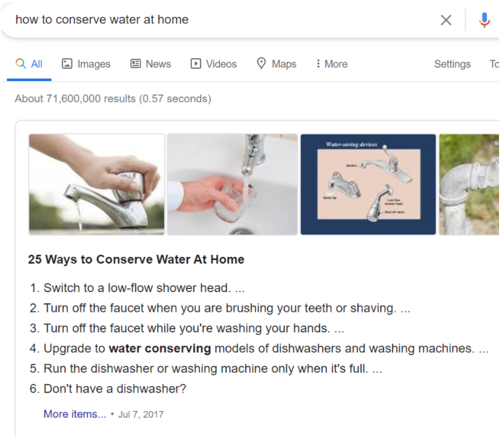Clear the search query with the X icon
This screenshot has height=437, width=504.
click(x=446, y=20)
